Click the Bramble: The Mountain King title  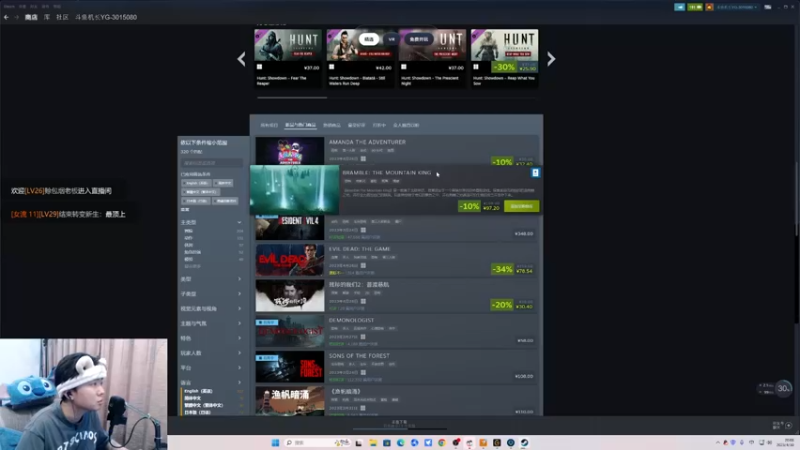point(387,172)
